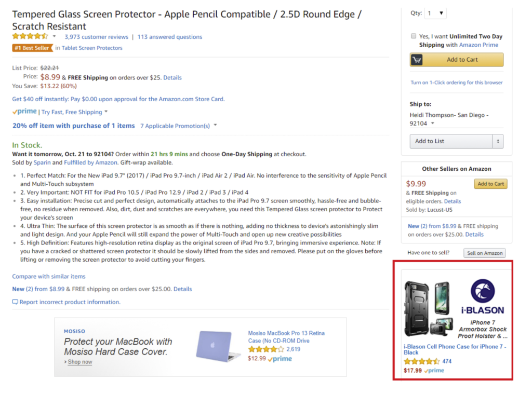Click Compare with similar items link
This screenshot has height=395, width=532.
coord(49,277)
